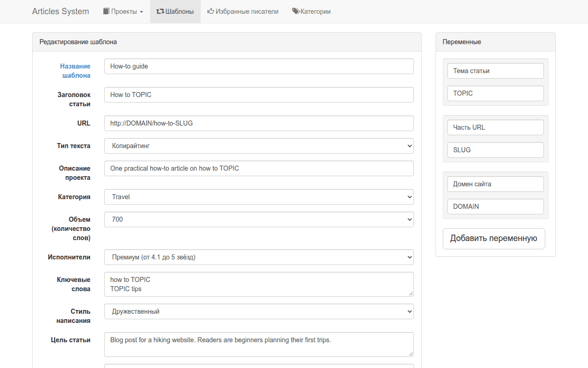Click the thumbs-up icon for Избранные писатели

(211, 11)
